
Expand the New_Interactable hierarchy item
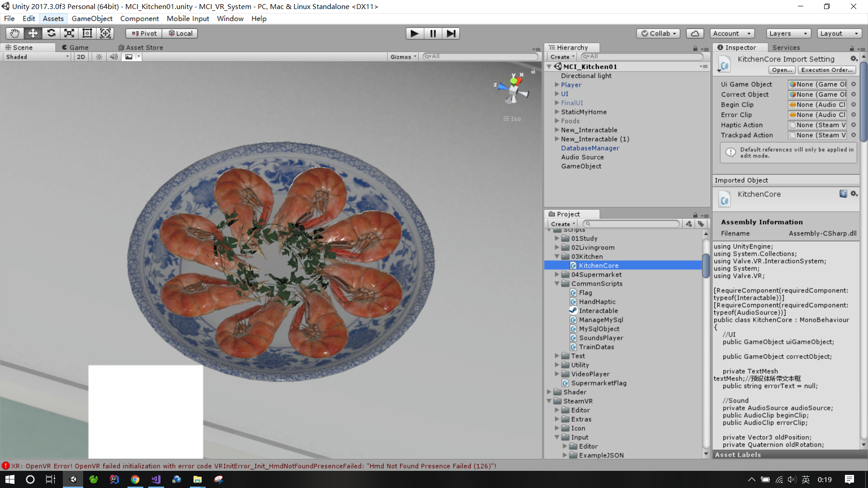[x=555, y=130]
